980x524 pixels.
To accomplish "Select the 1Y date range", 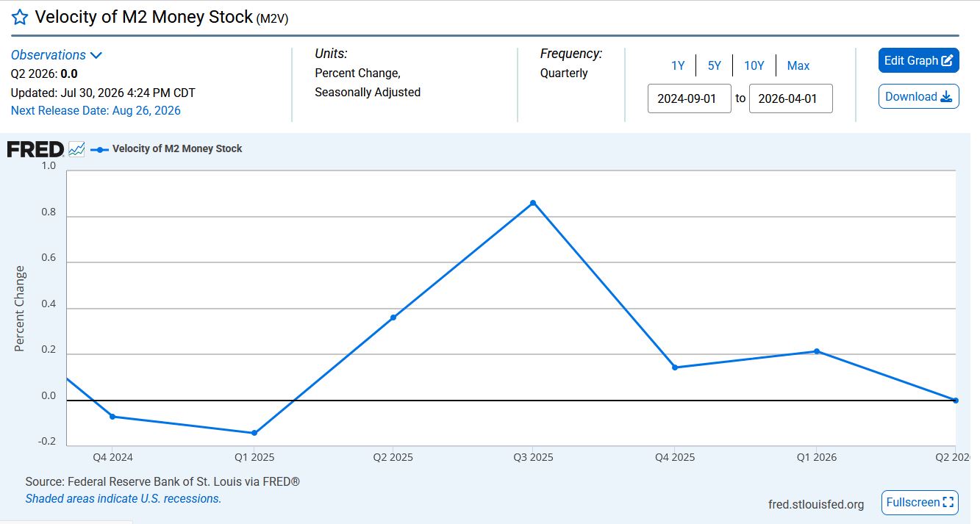I will [x=678, y=65].
